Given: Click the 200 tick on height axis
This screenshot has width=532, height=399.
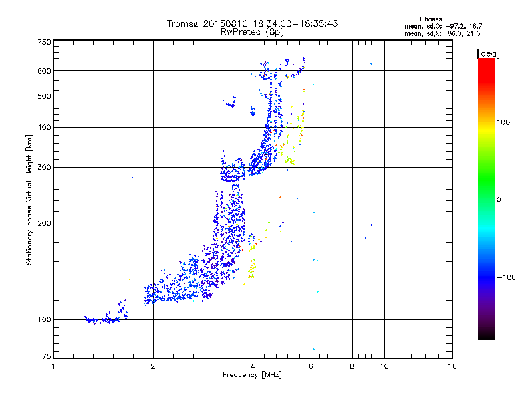Looking at the screenshot, I should pyautogui.click(x=44, y=223).
